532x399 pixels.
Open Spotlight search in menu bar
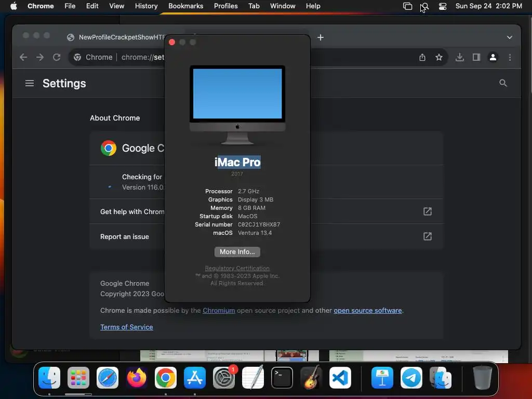click(425, 6)
